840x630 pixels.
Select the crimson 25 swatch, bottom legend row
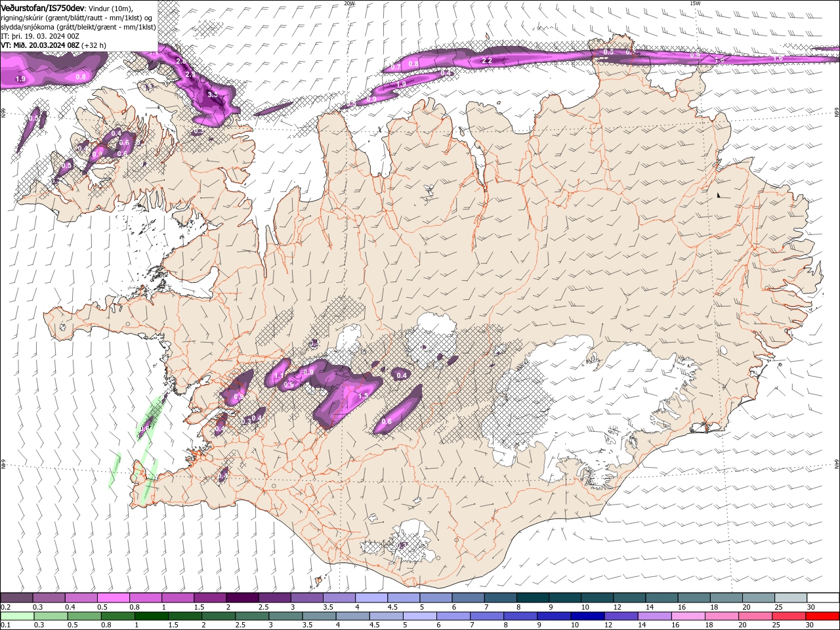pos(788,616)
